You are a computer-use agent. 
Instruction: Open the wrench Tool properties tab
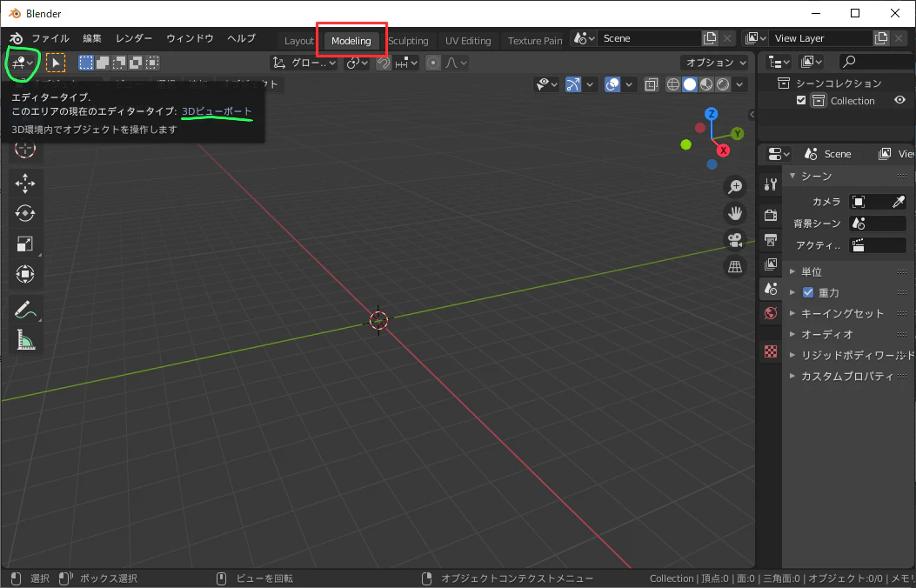(771, 185)
